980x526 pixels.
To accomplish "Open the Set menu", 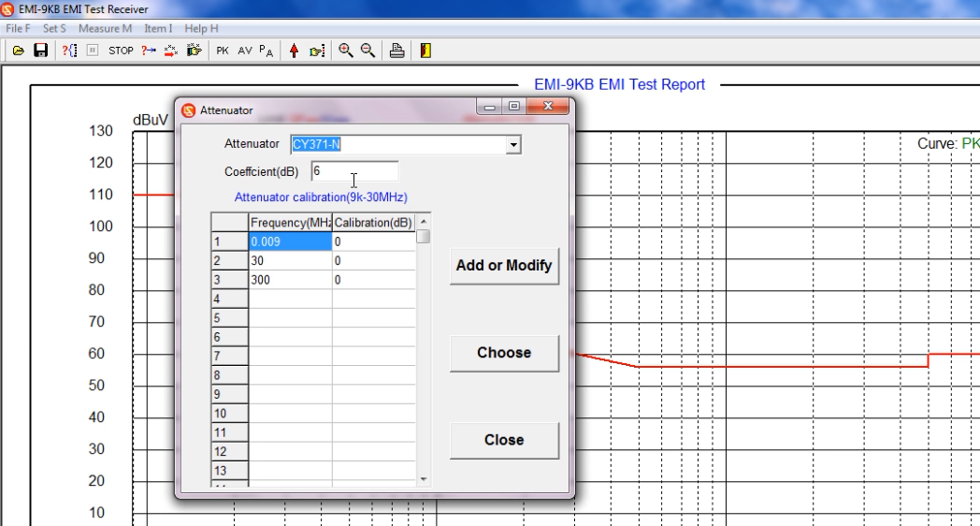I will 54,29.
